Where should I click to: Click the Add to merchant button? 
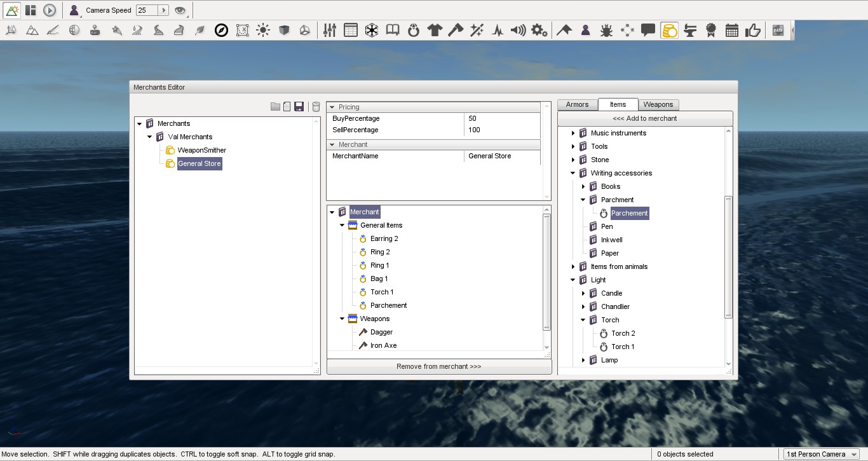pyautogui.click(x=645, y=118)
